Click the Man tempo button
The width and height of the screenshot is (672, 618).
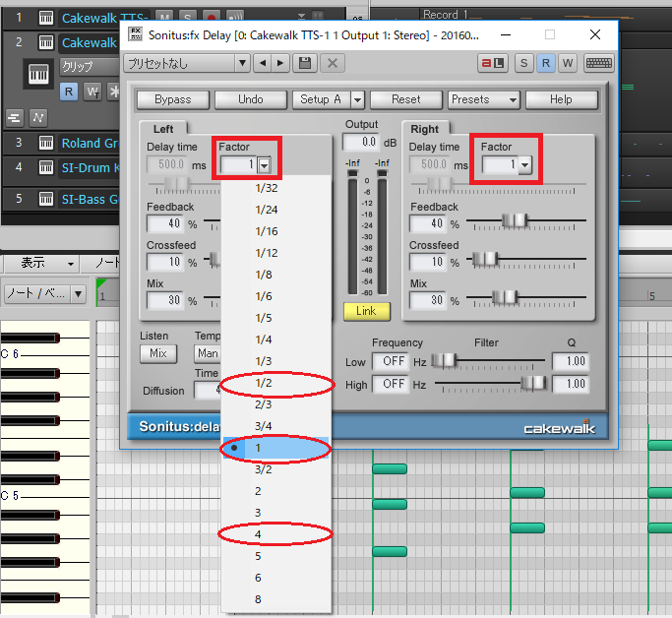tap(208, 353)
